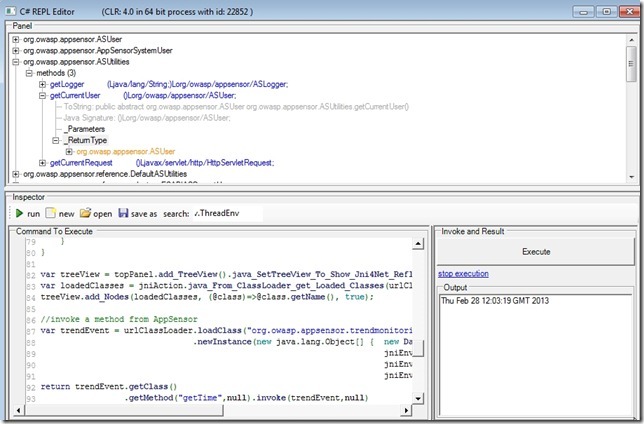The width and height of the screenshot is (644, 424).
Task: Select the _ReturnType tree node
Action: (84, 140)
